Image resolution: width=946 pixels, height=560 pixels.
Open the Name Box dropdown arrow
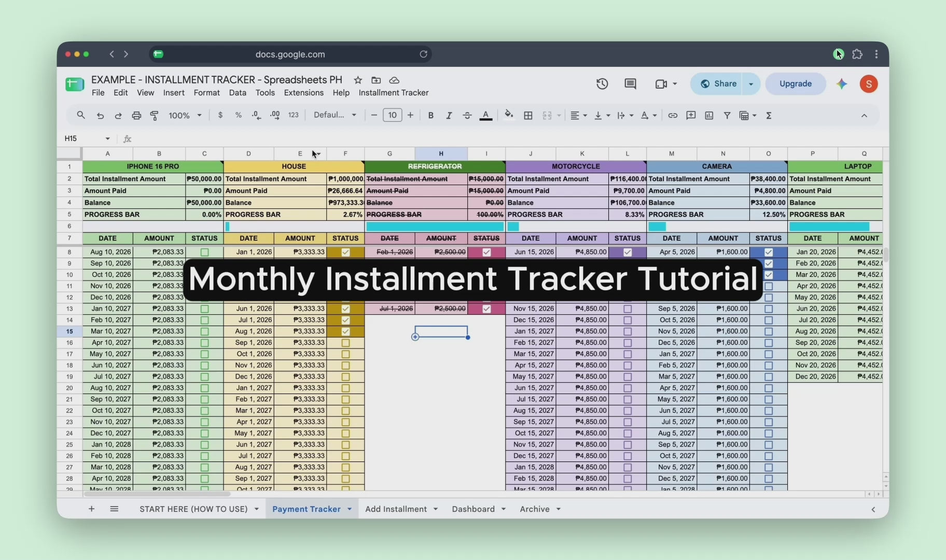107,138
